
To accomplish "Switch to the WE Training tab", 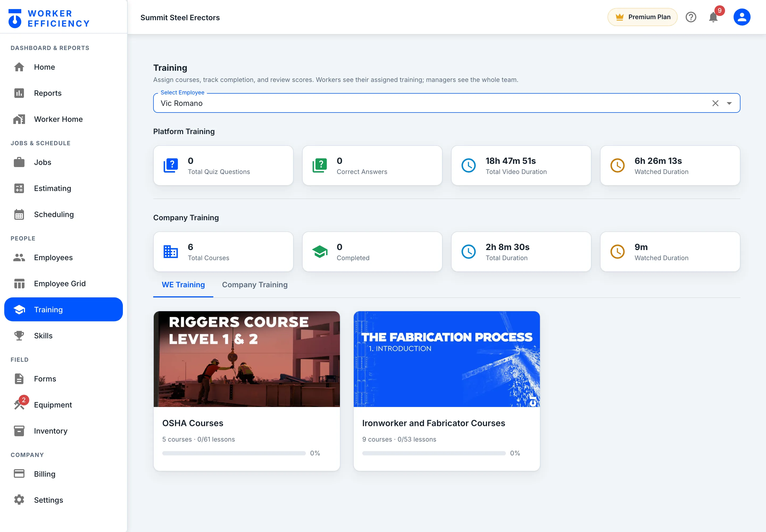I will coord(183,285).
